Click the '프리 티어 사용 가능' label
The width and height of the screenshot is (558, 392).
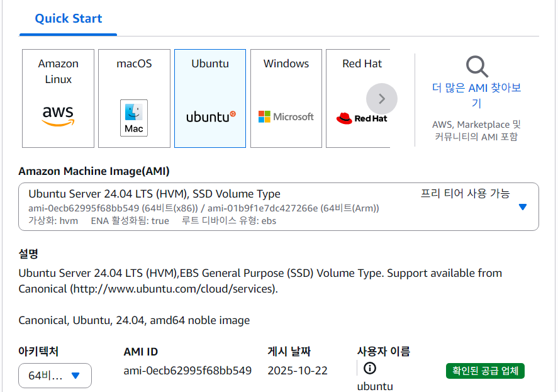465,193
